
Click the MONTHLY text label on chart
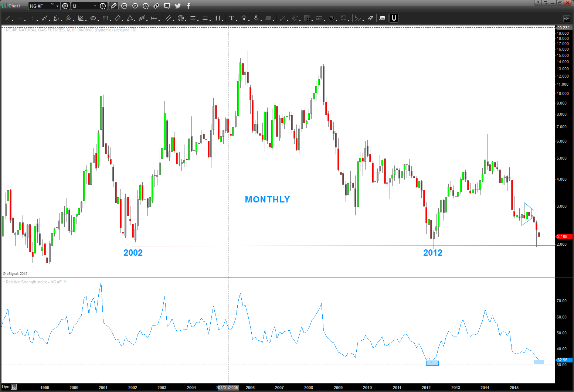pyautogui.click(x=267, y=200)
